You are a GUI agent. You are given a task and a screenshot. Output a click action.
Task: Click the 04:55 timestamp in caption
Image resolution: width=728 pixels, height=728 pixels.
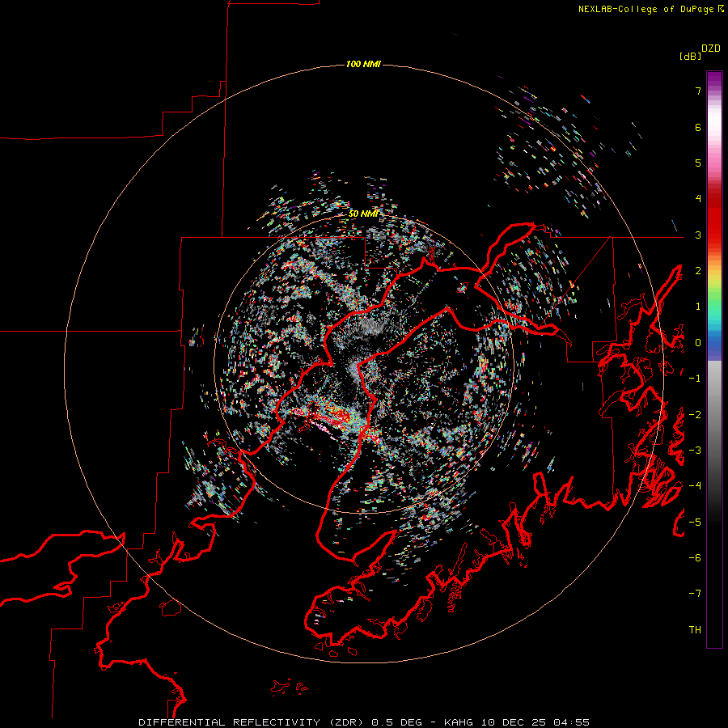571,722
